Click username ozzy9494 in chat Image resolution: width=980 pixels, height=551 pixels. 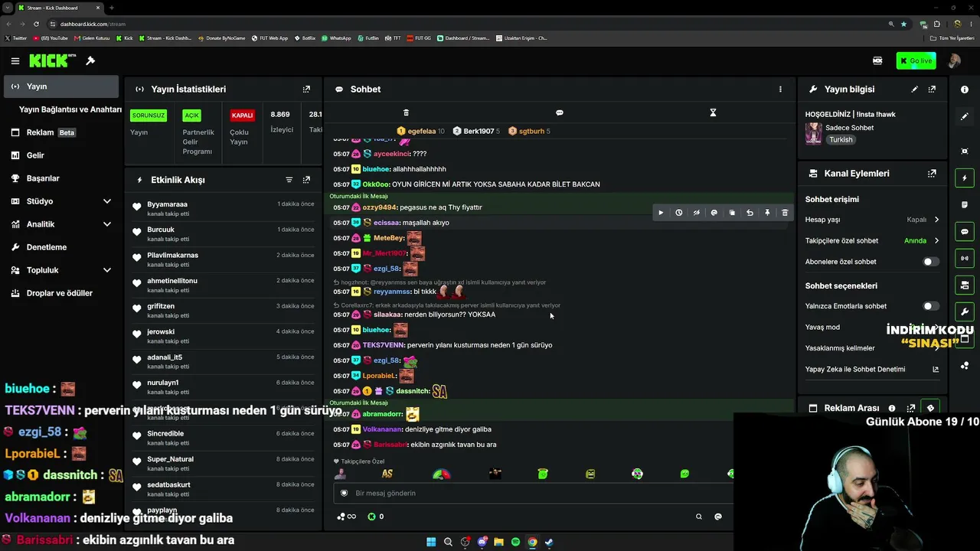pyautogui.click(x=379, y=207)
